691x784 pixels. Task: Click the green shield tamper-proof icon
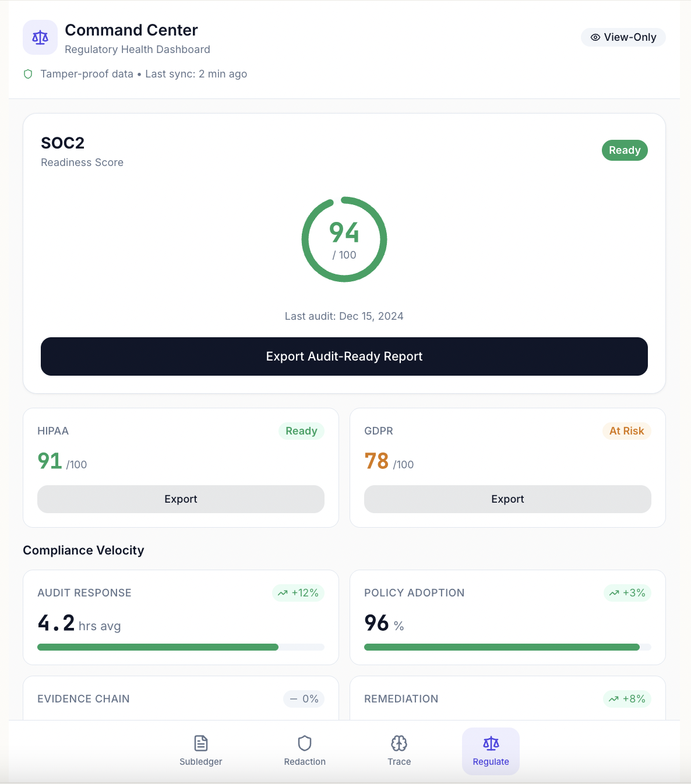pyautogui.click(x=28, y=74)
